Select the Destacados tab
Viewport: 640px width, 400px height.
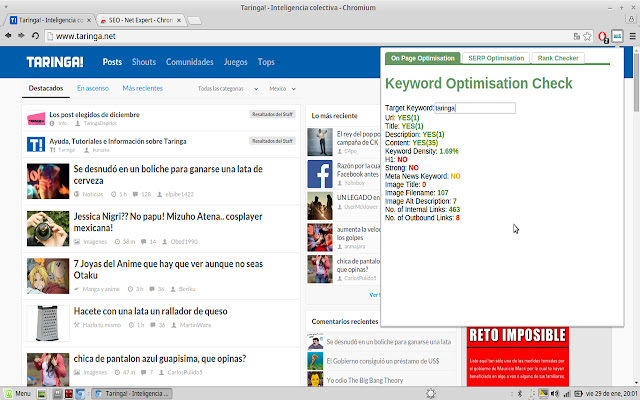tap(46, 88)
